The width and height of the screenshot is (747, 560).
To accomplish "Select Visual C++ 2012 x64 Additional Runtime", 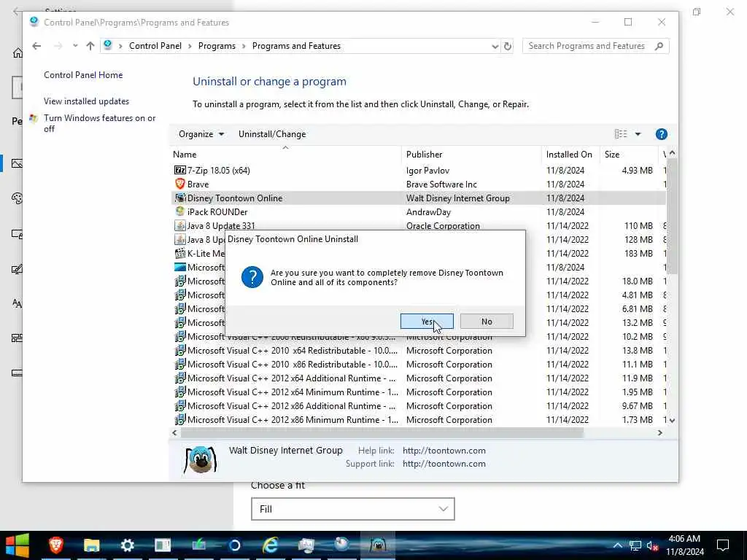I will [291, 378].
